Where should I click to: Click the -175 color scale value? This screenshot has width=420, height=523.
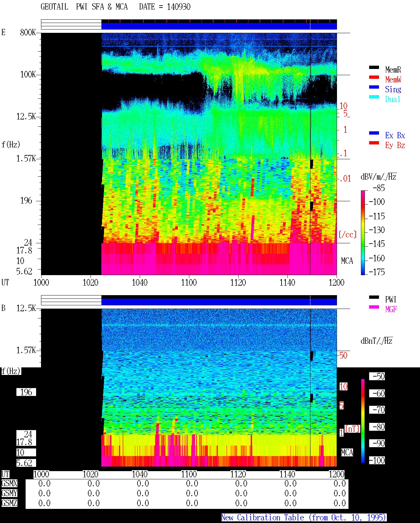[377, 272]
